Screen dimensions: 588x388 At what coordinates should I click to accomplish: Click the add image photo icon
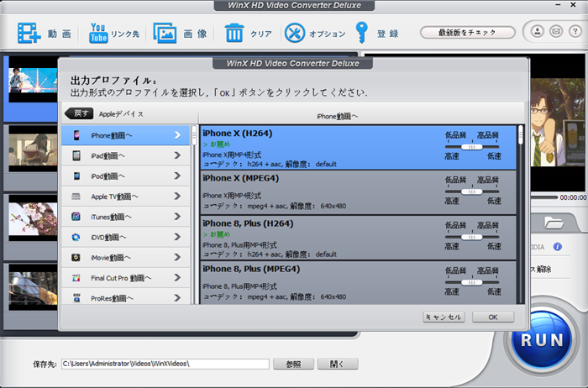165,34
